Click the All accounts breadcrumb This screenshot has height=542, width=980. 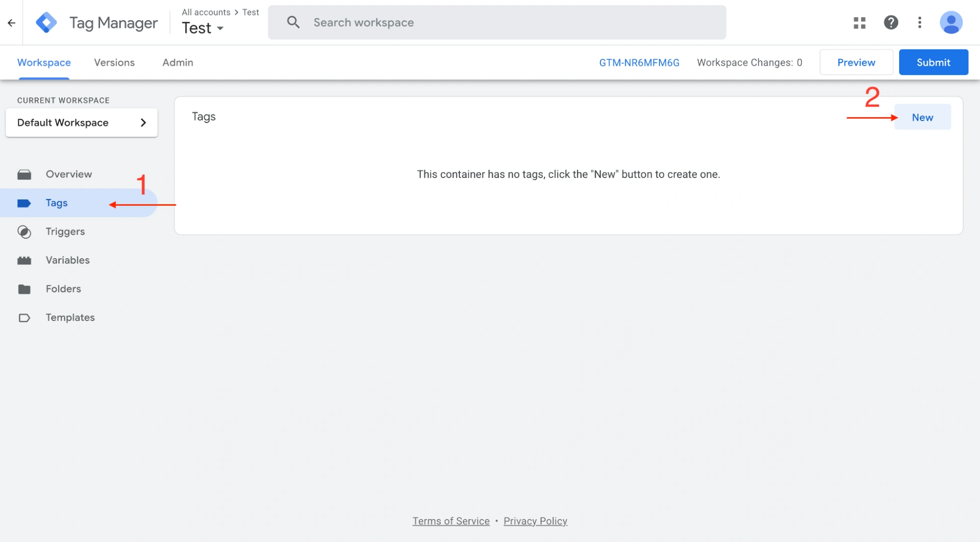point(206,12)
